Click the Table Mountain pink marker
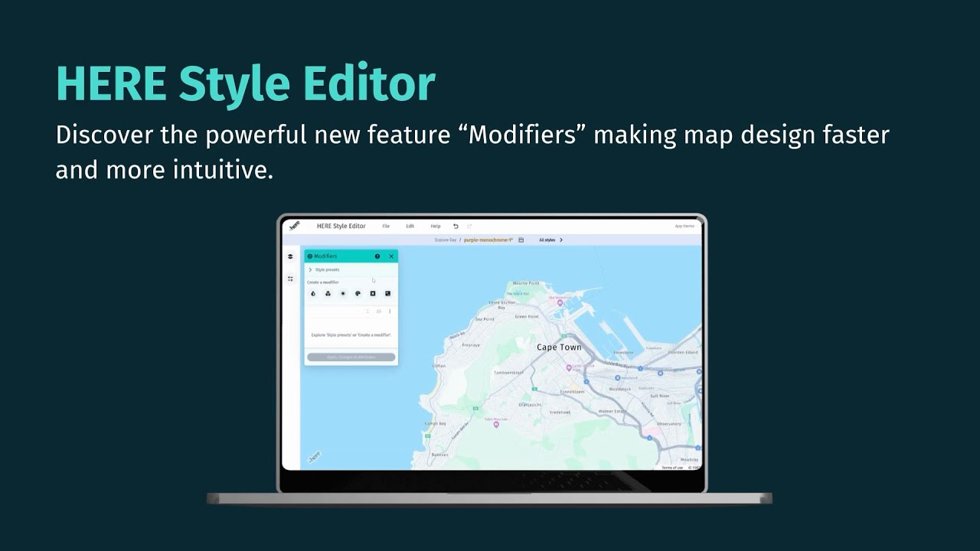980x551 pixels. [496, 423]
